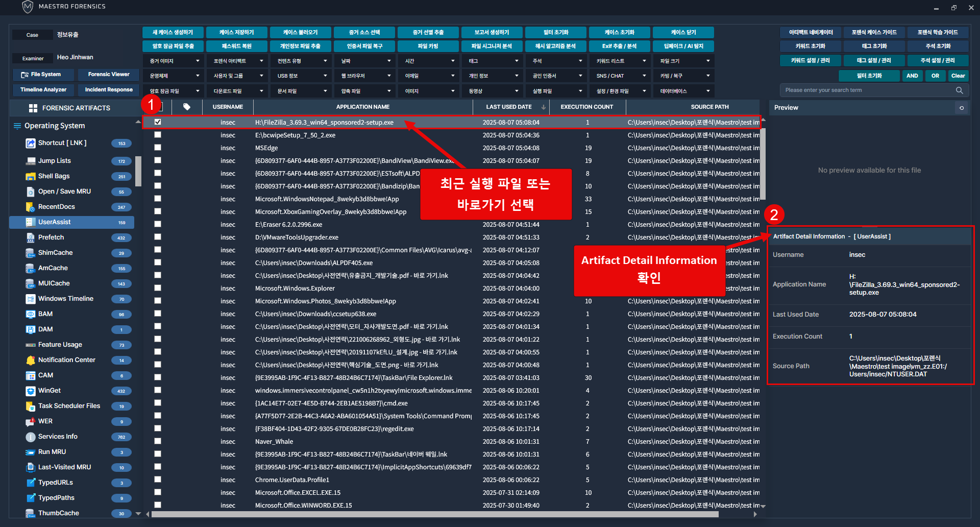
Task: Click the Task Scheduler Files icon
Action: point(30,406)
